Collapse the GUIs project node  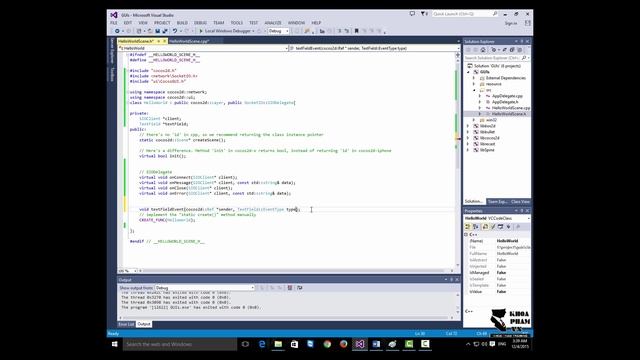pos(469,72)
